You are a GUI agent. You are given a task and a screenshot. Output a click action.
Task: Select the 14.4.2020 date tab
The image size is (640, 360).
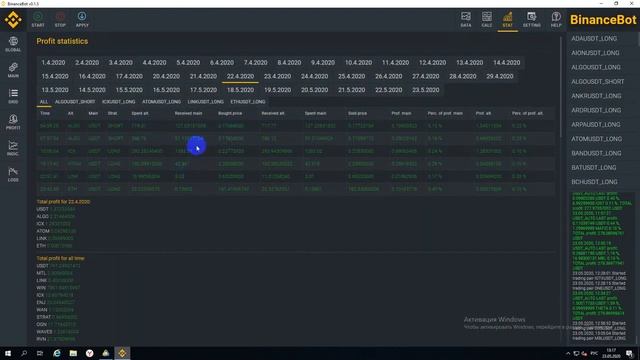[507, 62]
